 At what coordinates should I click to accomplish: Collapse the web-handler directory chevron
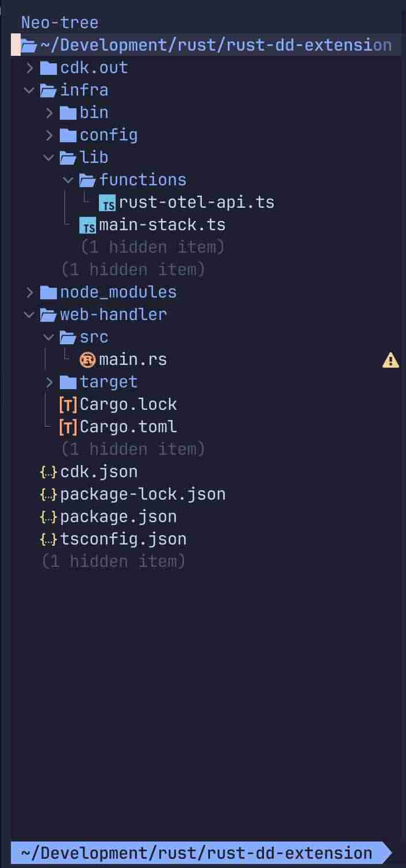29,315
